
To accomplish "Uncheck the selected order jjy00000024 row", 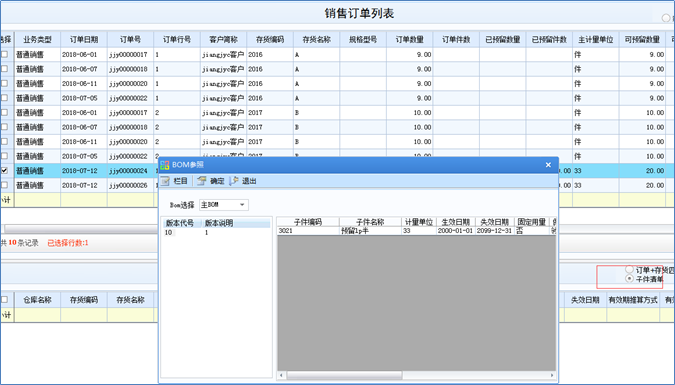I will (x=4, y=171).
